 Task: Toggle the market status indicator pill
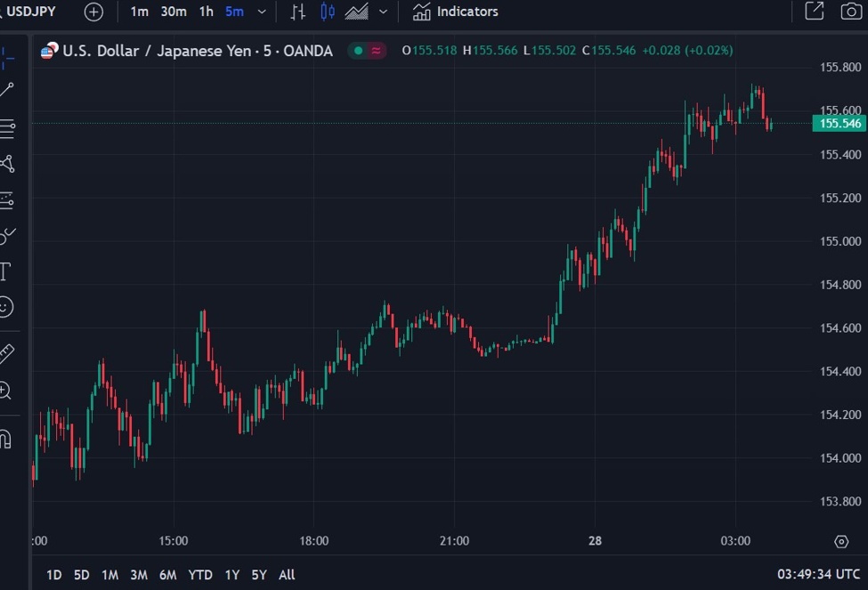coord(367,51)
